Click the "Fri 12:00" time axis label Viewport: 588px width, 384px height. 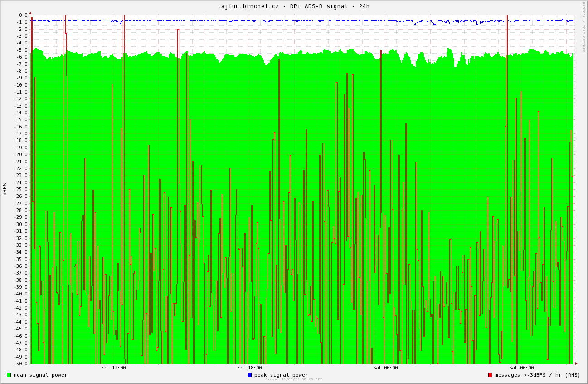113,368
